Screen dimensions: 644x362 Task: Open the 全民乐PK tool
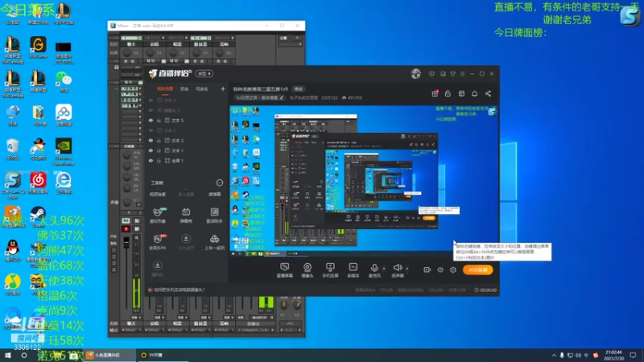(158, 242)
